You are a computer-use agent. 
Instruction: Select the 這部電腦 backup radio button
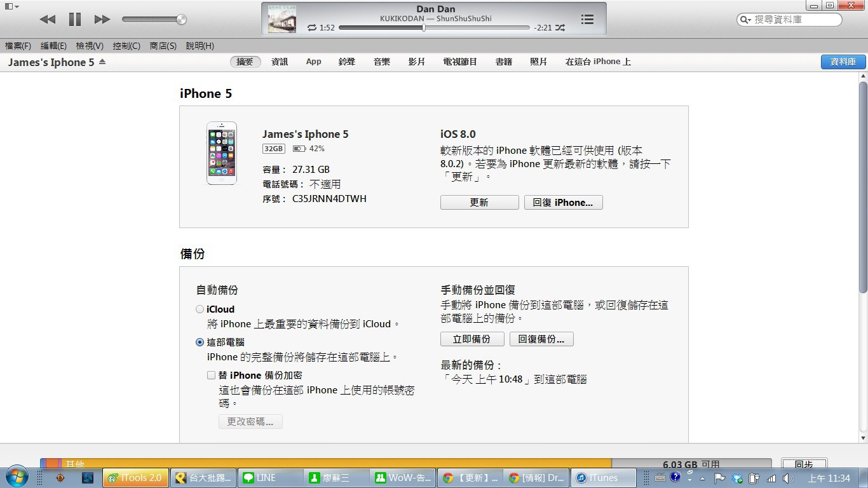pyautogui.click(x=200, y=342)
